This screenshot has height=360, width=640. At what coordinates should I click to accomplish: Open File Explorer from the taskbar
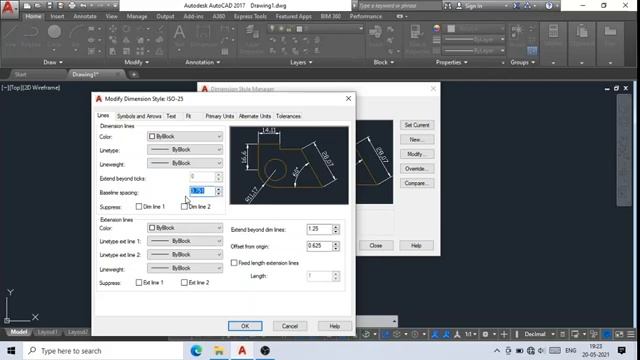pos(219,351)
